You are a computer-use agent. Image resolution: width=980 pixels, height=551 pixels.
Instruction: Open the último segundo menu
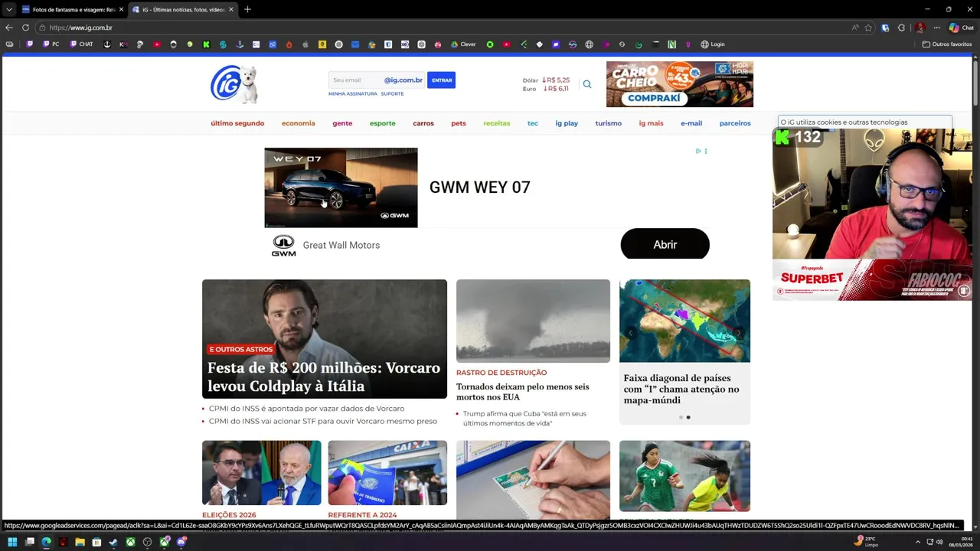(x=237, y=123)
